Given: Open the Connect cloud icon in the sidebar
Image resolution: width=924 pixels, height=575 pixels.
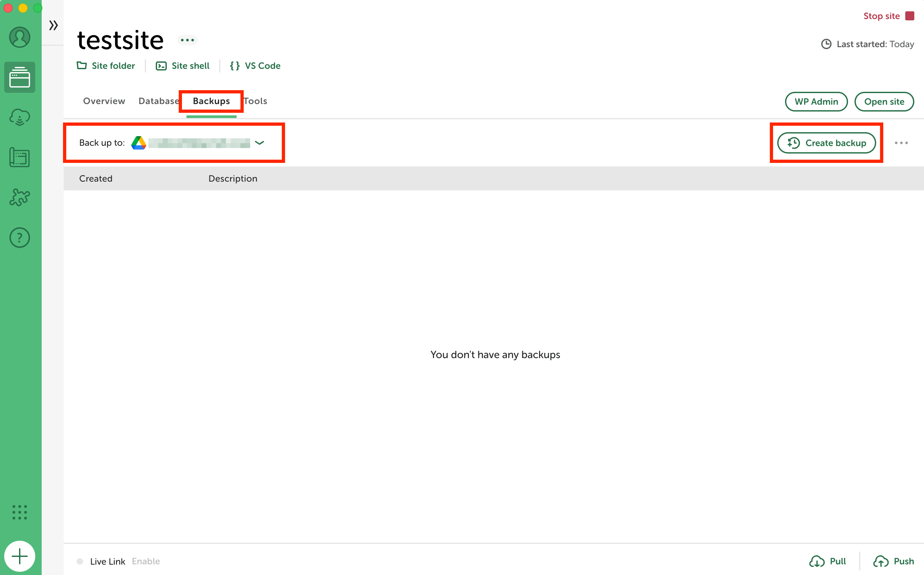Looking at the screenshot, I should (20, 118).
